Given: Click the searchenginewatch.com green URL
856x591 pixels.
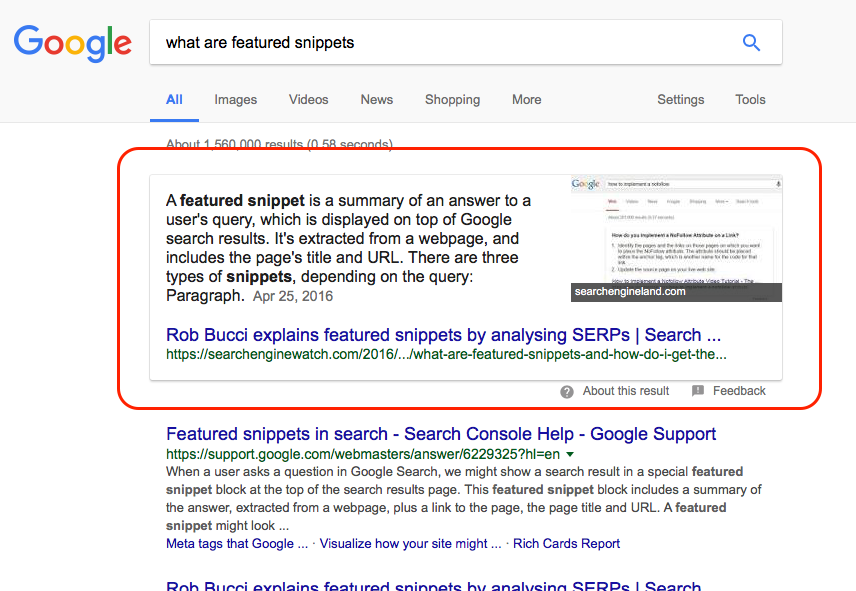Looking at the screenshot, I should coord(446,354).
